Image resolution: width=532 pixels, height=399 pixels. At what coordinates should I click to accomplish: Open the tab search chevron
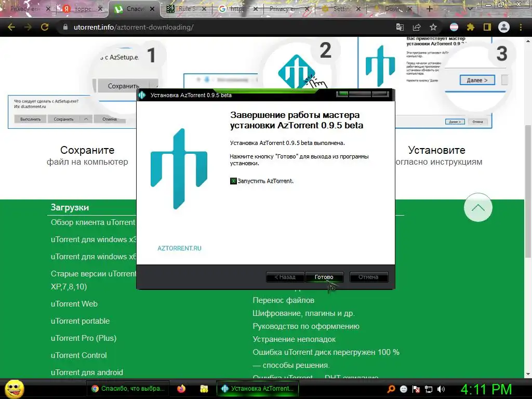pyautogui.click(x=470, y=9)
